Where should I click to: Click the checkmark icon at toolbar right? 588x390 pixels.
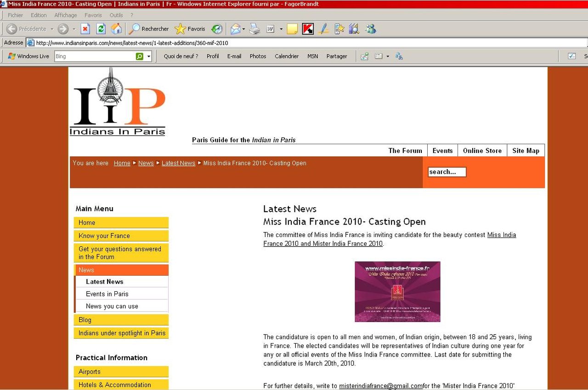(x=572, y=56)
